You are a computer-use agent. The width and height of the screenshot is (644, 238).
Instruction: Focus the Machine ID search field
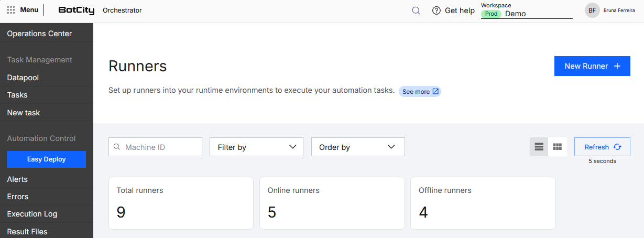(x=155, y=147)
